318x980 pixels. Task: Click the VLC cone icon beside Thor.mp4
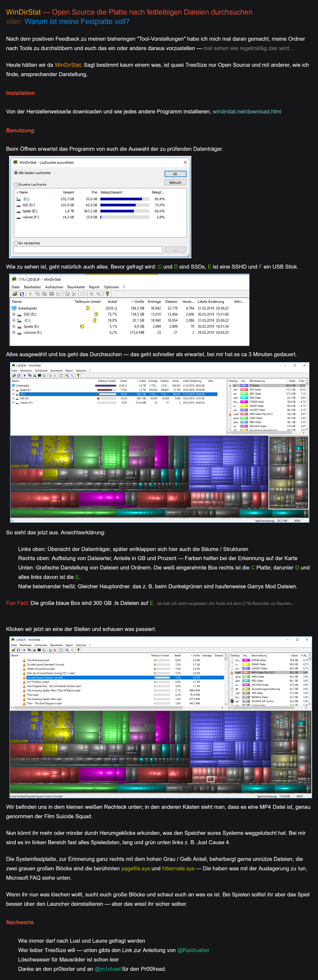tap(24, 695)
